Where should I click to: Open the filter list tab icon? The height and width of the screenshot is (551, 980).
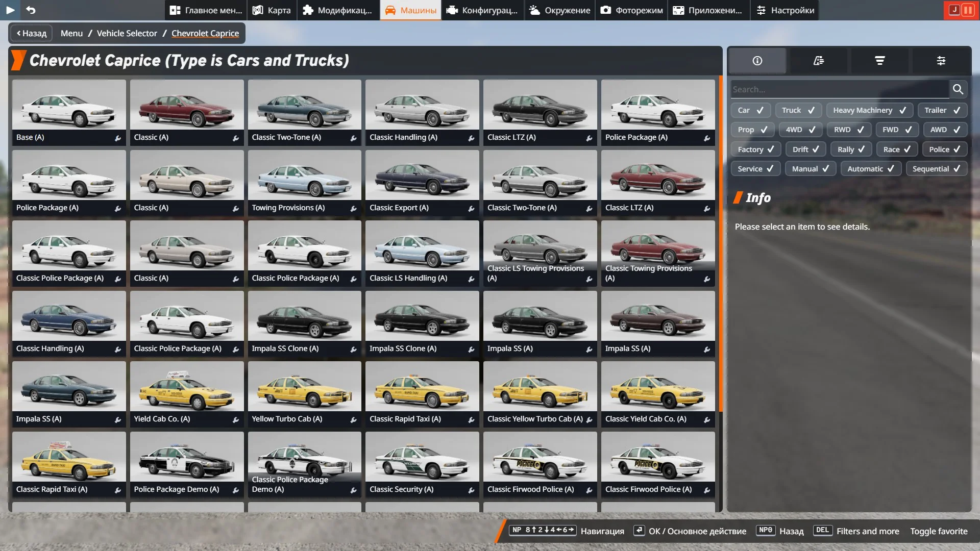tap(880, 61)
